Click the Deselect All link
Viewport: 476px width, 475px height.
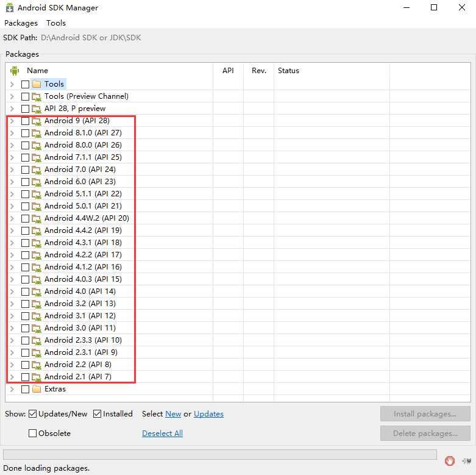click(162, 434)
